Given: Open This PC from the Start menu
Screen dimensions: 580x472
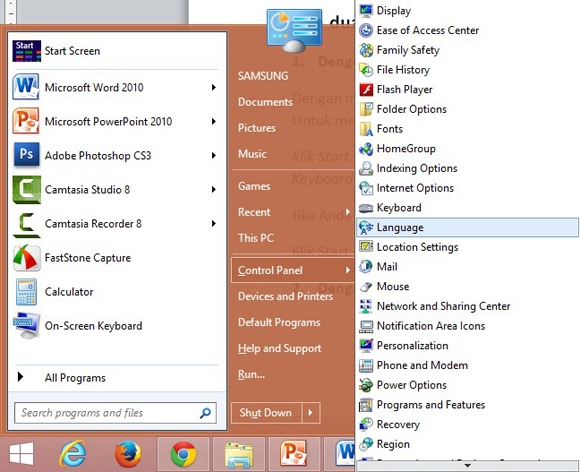Looking at the screenshot, I should [256, 238].
